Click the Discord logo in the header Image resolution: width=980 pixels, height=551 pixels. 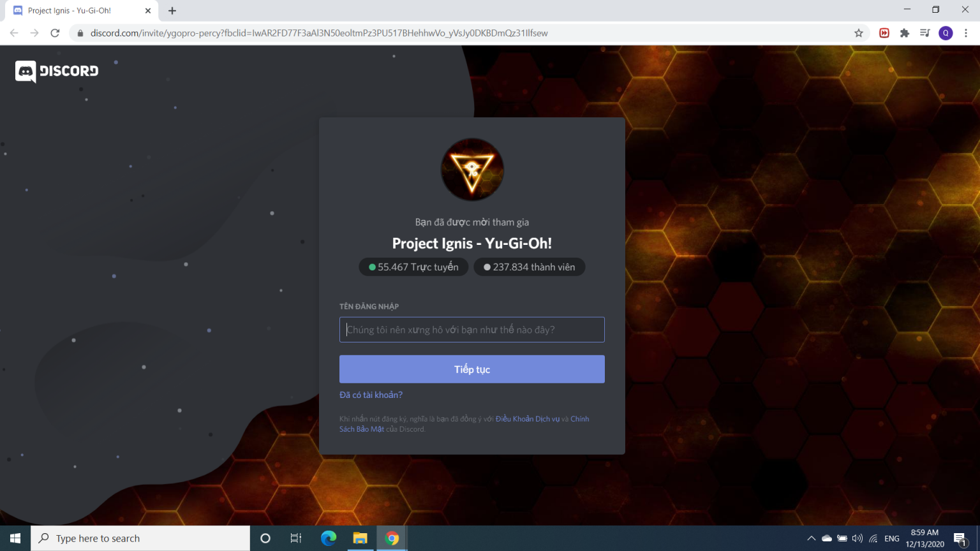[57, 71]
